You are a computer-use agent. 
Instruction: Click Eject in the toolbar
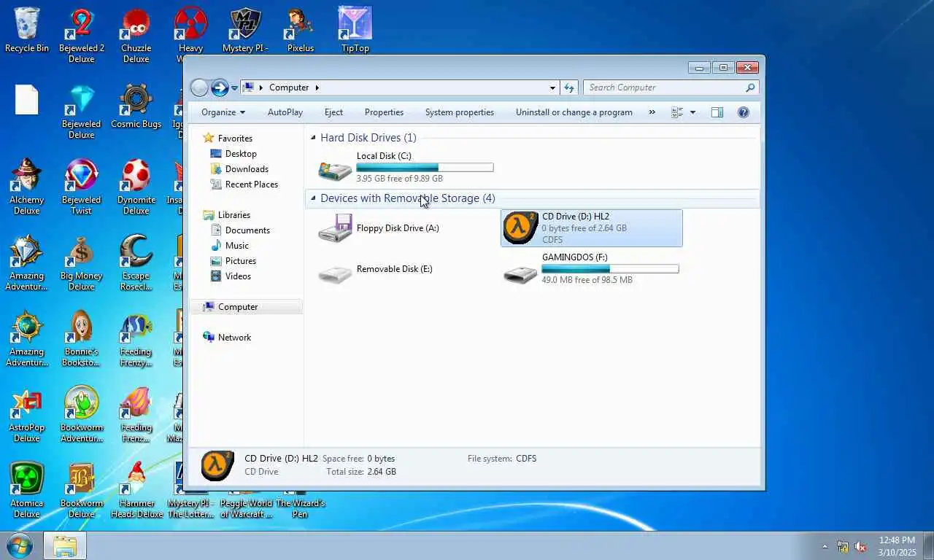coord(333,112)
